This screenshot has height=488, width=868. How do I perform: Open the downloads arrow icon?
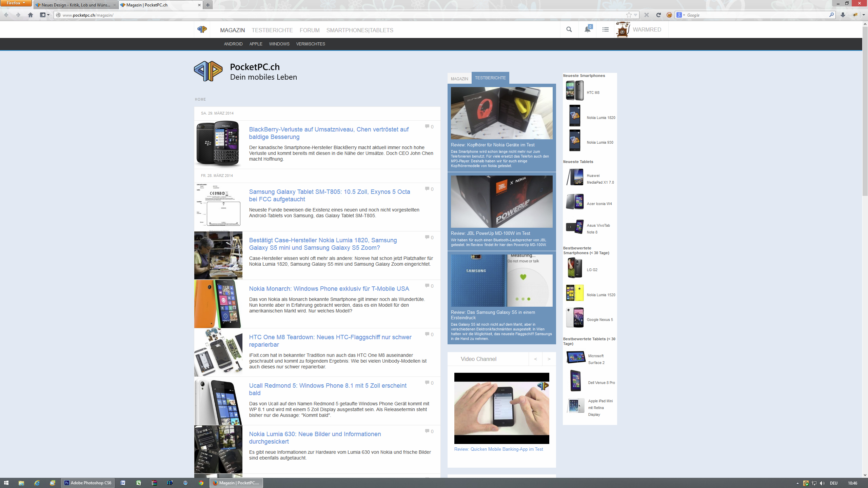tap(843, 15)
